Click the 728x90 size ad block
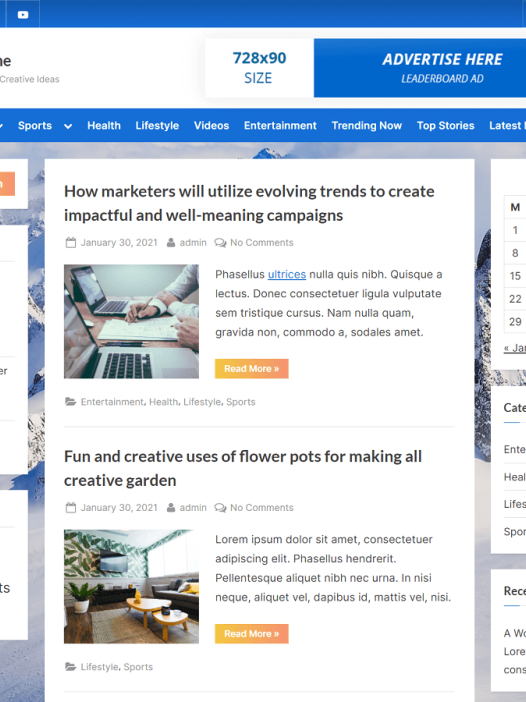The image size is (526, 702). pos(259,68)
